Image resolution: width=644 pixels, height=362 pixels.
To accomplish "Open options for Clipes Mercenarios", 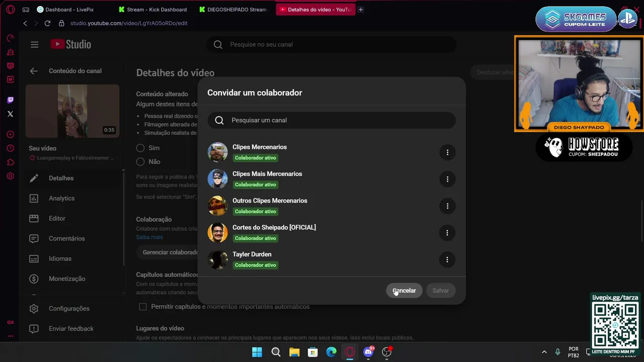I will (447, 152).
